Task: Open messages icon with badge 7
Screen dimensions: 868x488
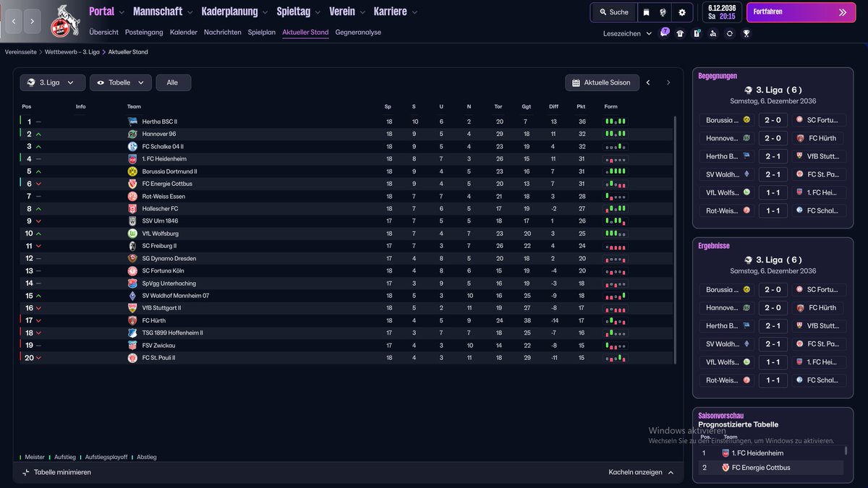Action: [664, 33]
